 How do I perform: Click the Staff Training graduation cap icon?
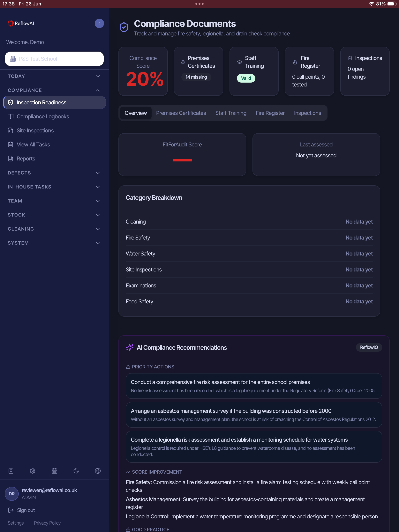(239, 62)
